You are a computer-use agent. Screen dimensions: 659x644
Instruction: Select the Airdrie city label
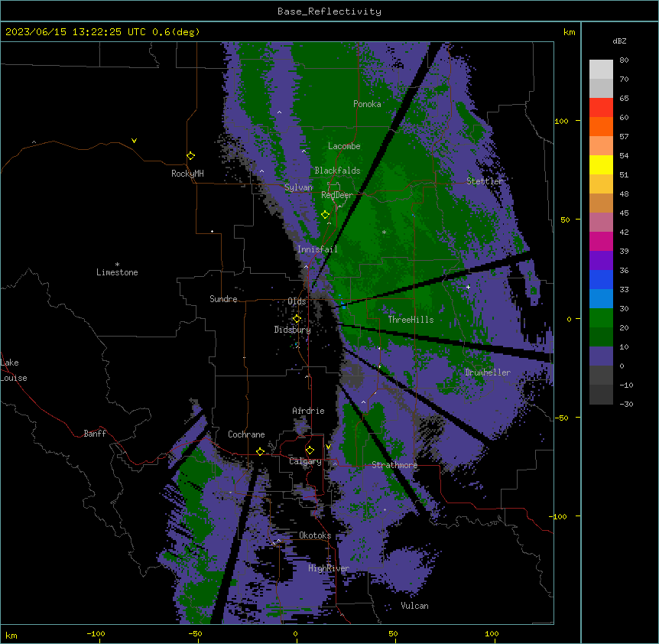(x=308, y=411)
